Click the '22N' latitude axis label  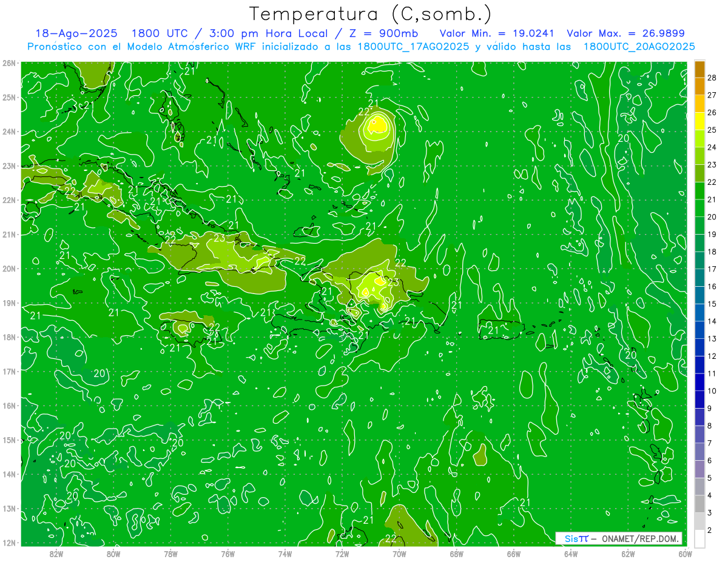click(9, 200)
